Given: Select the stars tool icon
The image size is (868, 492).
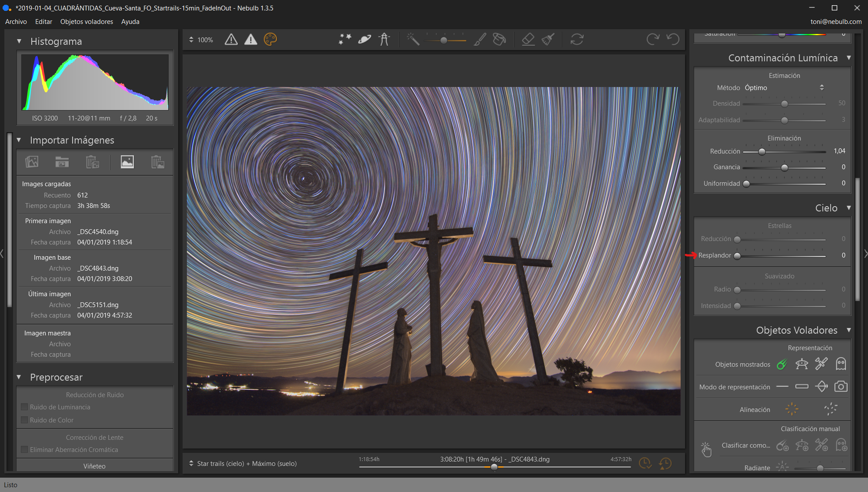Looking at the screenshot, I should tap(345, 39).
